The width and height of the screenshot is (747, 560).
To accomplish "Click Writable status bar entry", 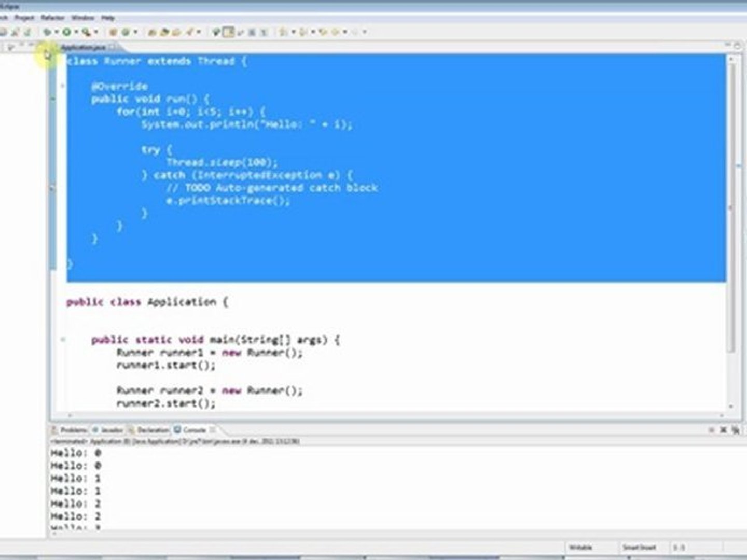I will pos(580,547).
